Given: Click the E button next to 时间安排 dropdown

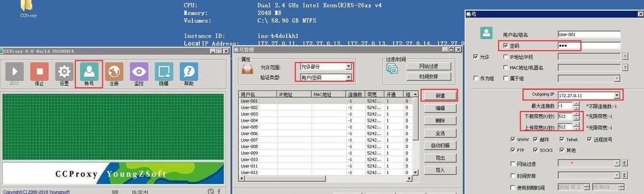Looking at the screenshot, I should coord(625,175).
